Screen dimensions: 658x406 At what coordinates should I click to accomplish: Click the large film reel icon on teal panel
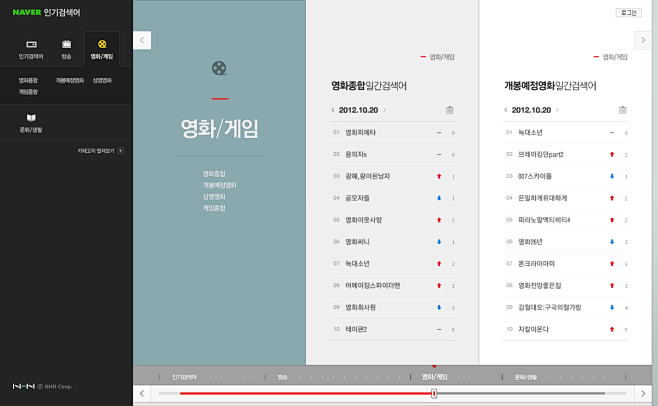219,68
